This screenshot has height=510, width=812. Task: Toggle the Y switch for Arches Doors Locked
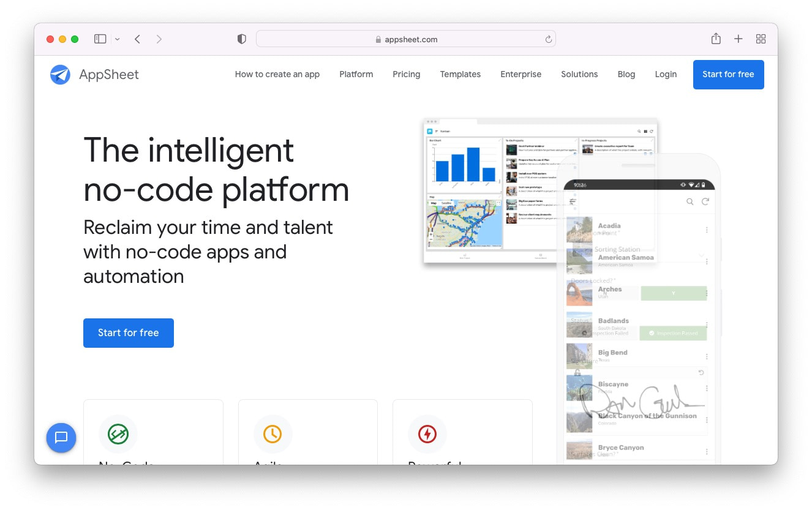674,293
